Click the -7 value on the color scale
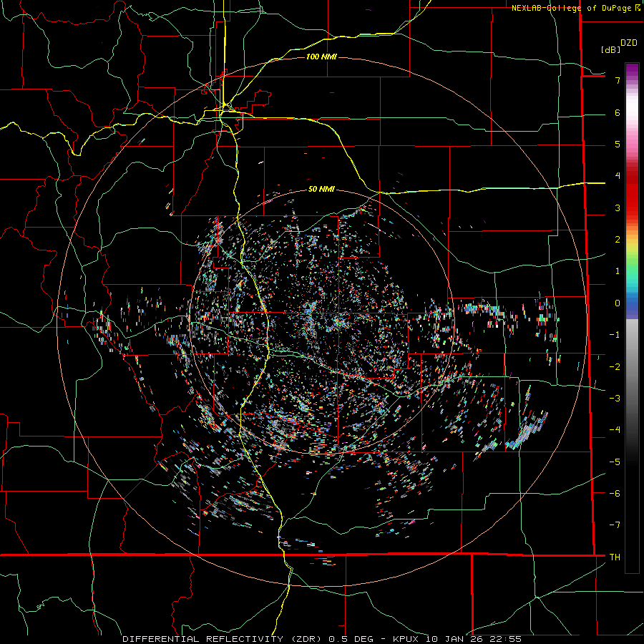Viewport: 644px width, 644px height. point(615,525)
